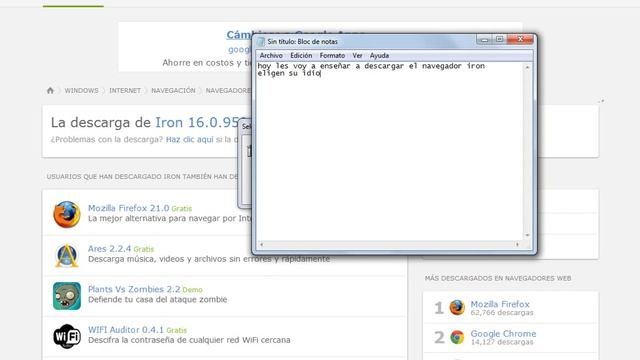Click the horizontal scrollbar right arrow in Notepad
640x360 pixels.
point(518,244)
